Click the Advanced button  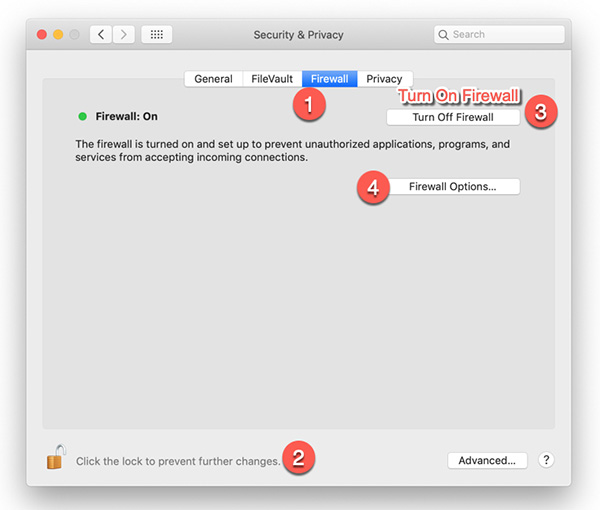[x=486, y=461]
